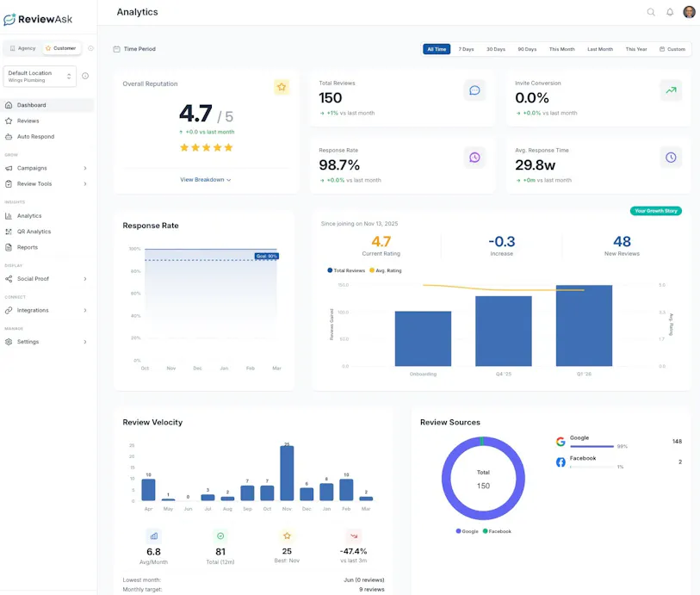The width and height of the screenshot is (700, 595).
Task: Open Reviews in the sidebar
Action: coord(28,121)
